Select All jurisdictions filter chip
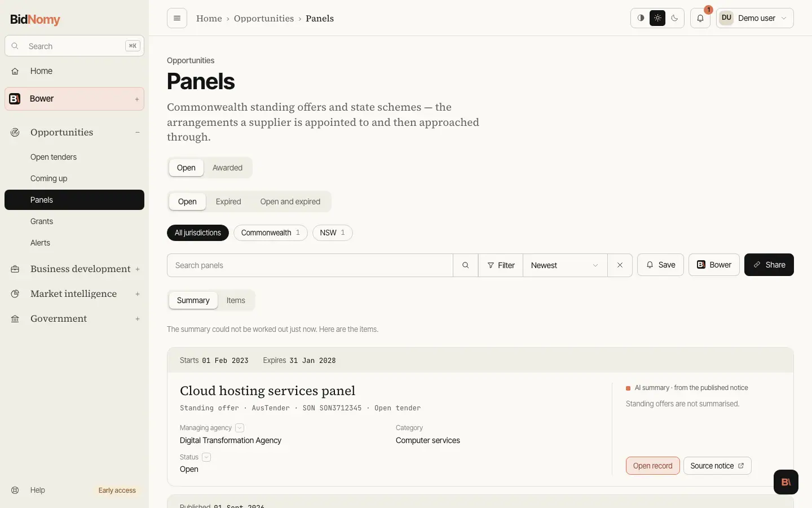812x508 pixels. [x=198, y=233]
